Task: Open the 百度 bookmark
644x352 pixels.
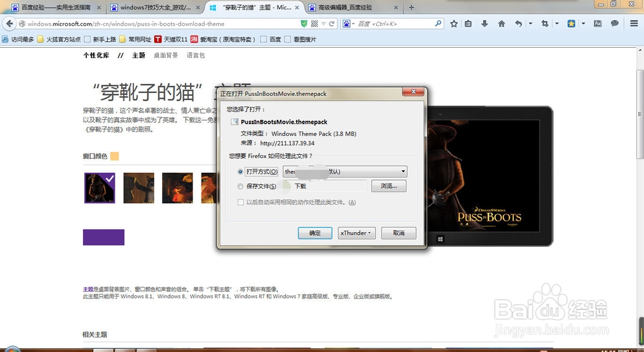Action: click(270, 39)
